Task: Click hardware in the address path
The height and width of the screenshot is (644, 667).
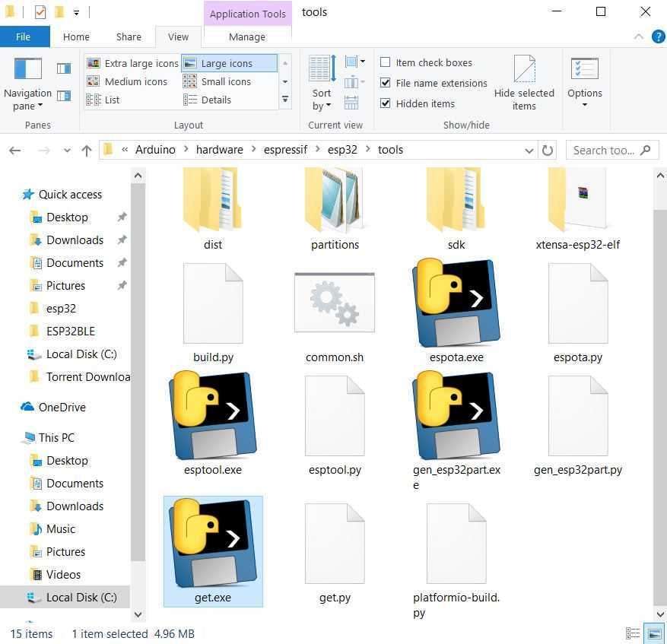Action: coord(219,150)
